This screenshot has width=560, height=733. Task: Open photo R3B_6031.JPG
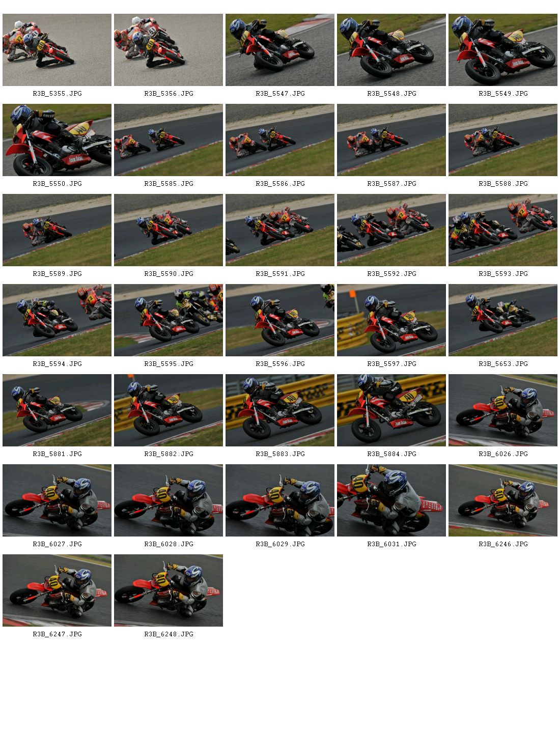pos(391,500)
